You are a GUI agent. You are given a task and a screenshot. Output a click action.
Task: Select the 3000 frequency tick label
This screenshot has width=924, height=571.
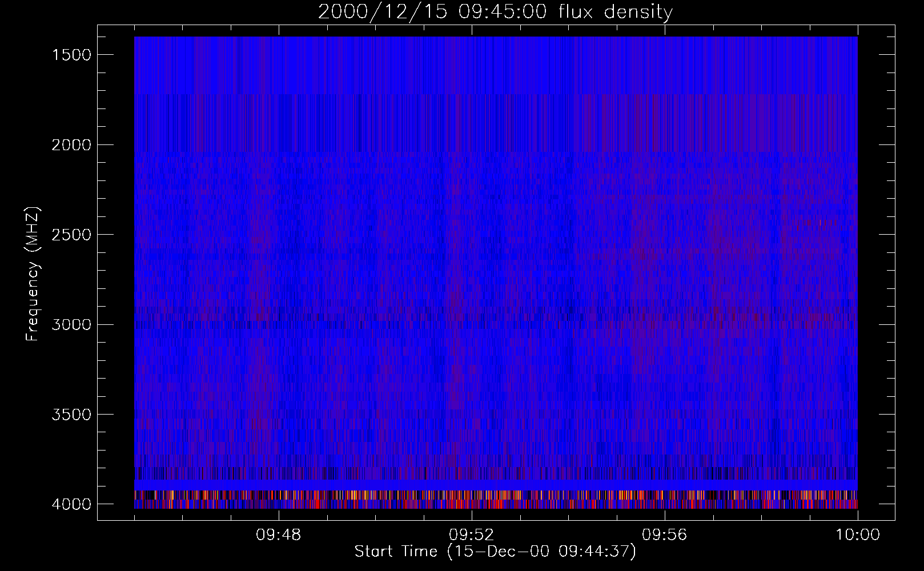(x=71, y=325)
